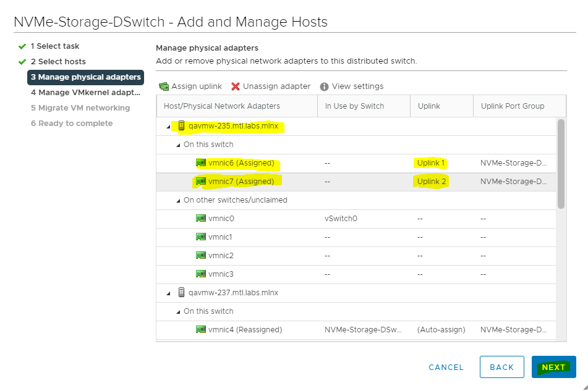588x391 pixels.
Task: Click the vmnic0 adapter icon
Action: [x=201, y=218]
